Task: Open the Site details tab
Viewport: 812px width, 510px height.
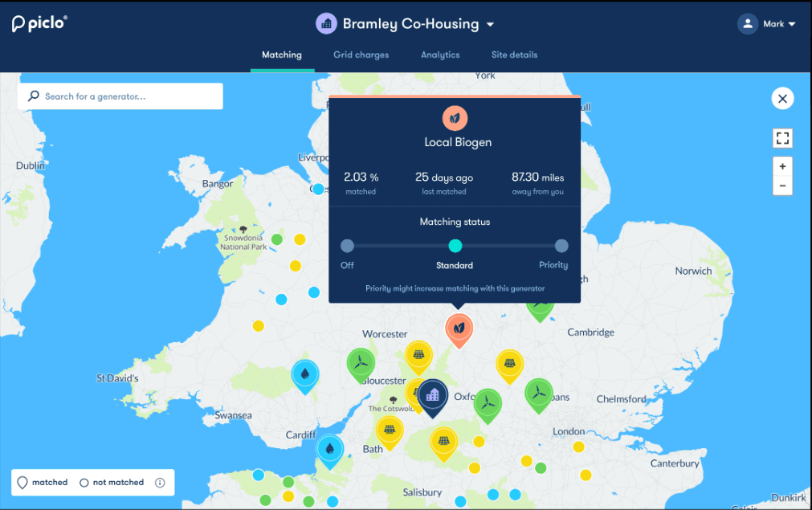Action: (514, 55)
